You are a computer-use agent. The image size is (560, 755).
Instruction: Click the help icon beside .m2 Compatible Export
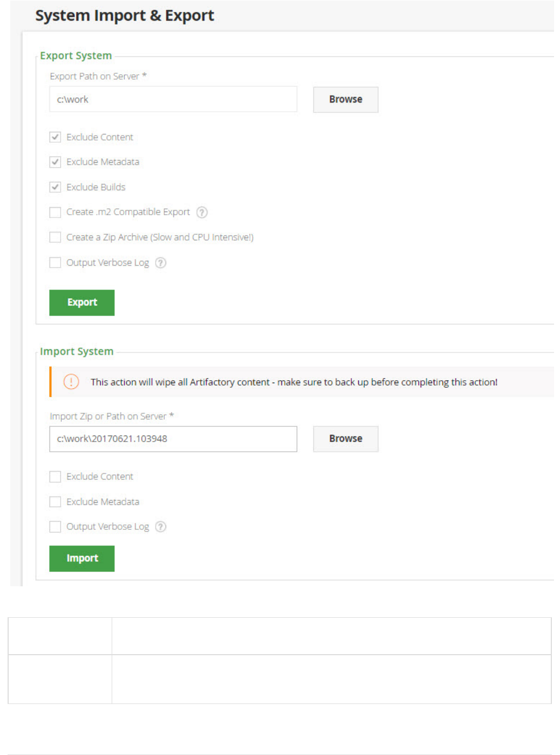pos(202,212)
